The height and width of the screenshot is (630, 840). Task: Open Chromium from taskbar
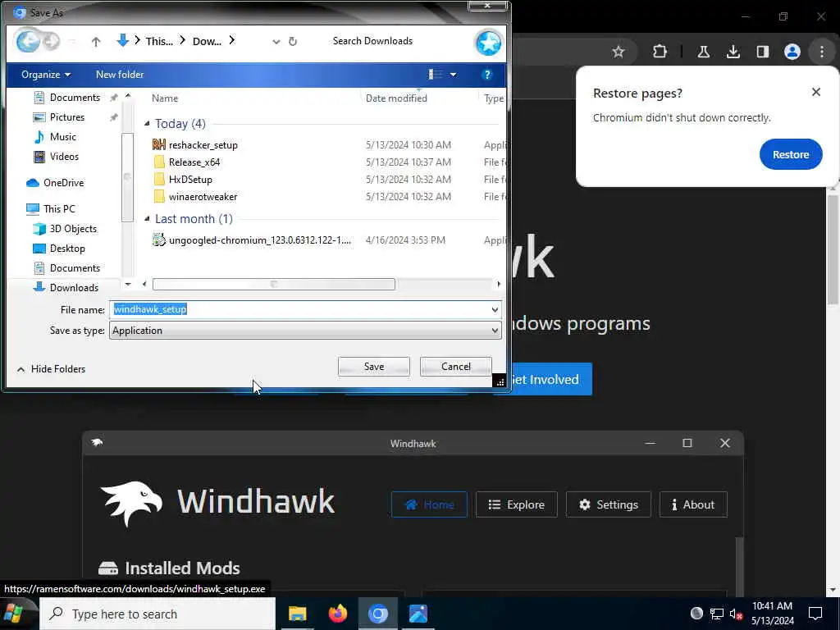pos(377,614)
